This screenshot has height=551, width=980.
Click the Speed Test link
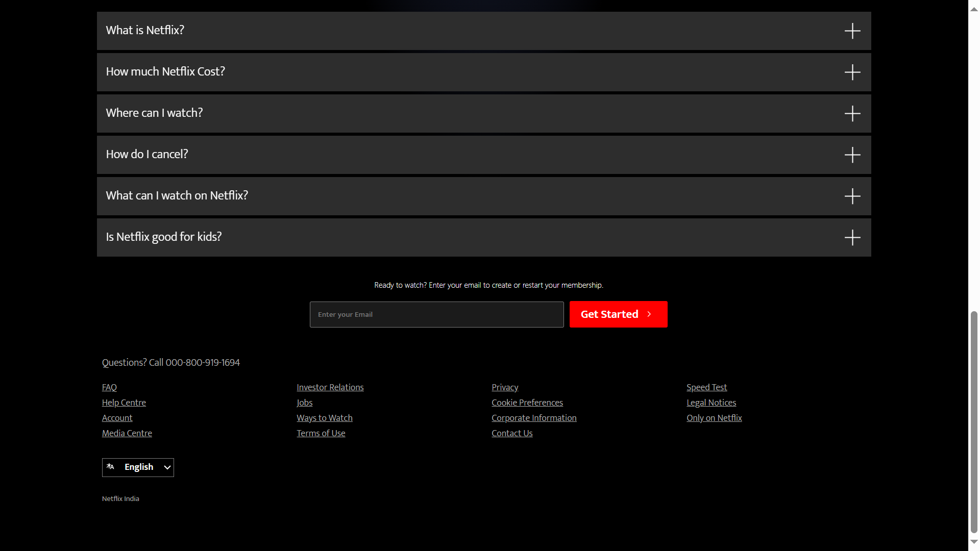click(x=706, y=387)
